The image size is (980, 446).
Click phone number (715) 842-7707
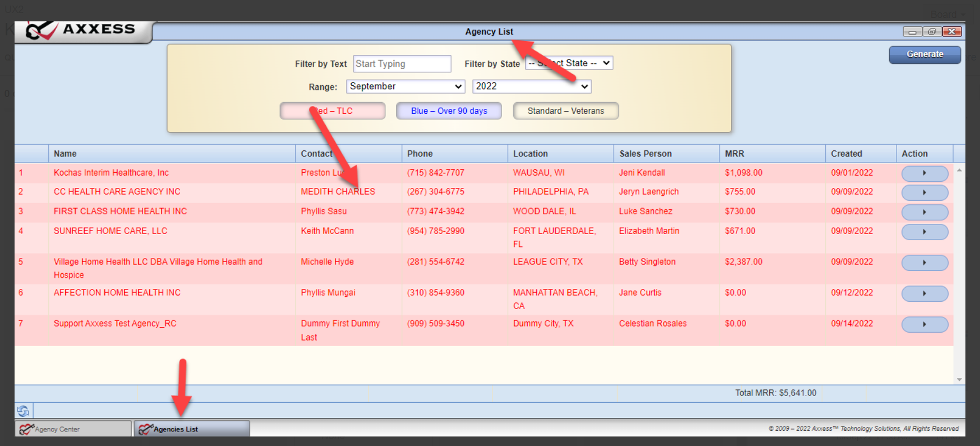pyautogui.click(x=436, y=173)
